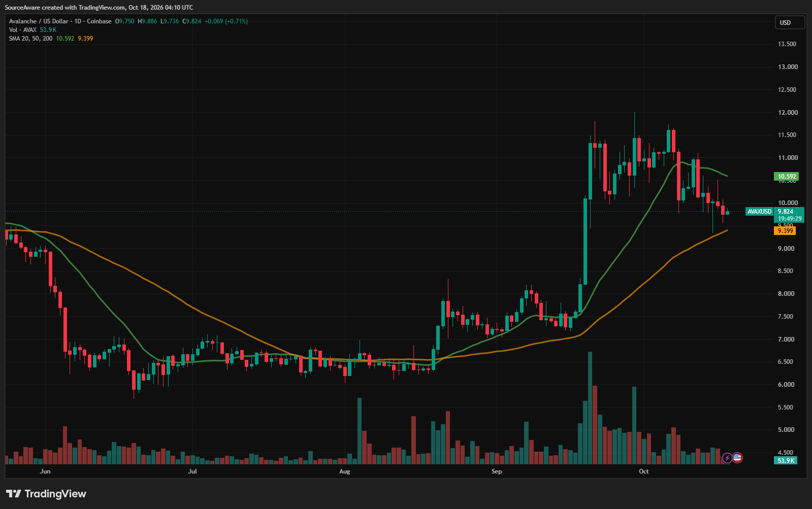This screenshot has height=509, width=812.
Task: Click the C9.824 close value in legend
Action: coord(192,21)
